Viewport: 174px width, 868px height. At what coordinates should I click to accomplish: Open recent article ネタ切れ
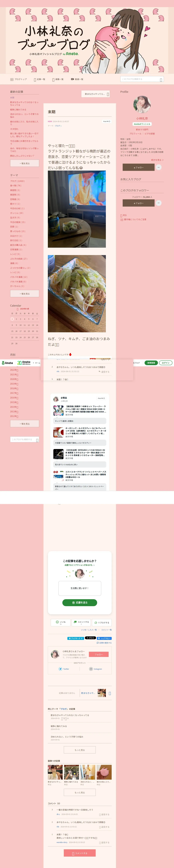[x=14, y=129]
